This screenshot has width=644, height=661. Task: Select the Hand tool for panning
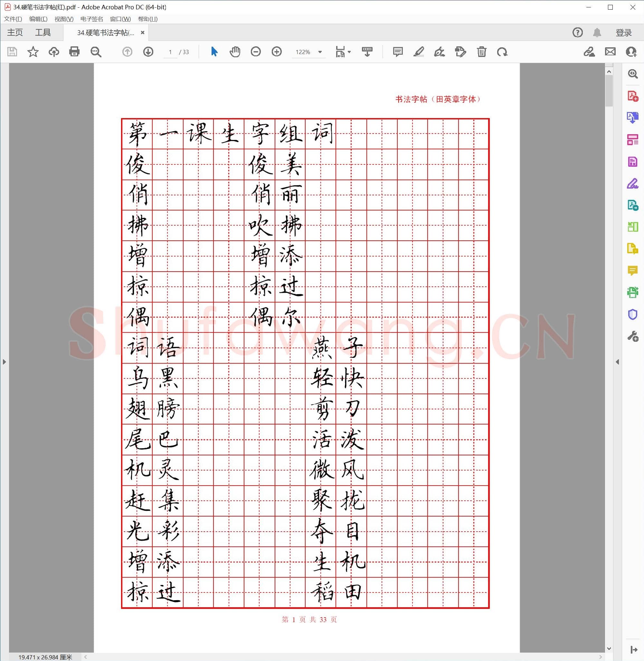pyautogui.click(x=235, y=52)
